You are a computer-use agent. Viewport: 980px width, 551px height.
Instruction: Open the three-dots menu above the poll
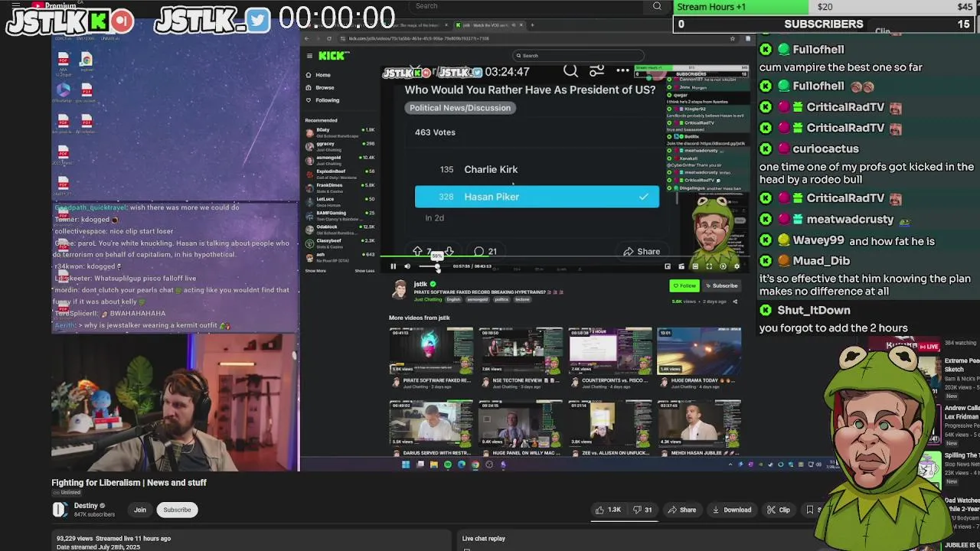click(622, 71)
